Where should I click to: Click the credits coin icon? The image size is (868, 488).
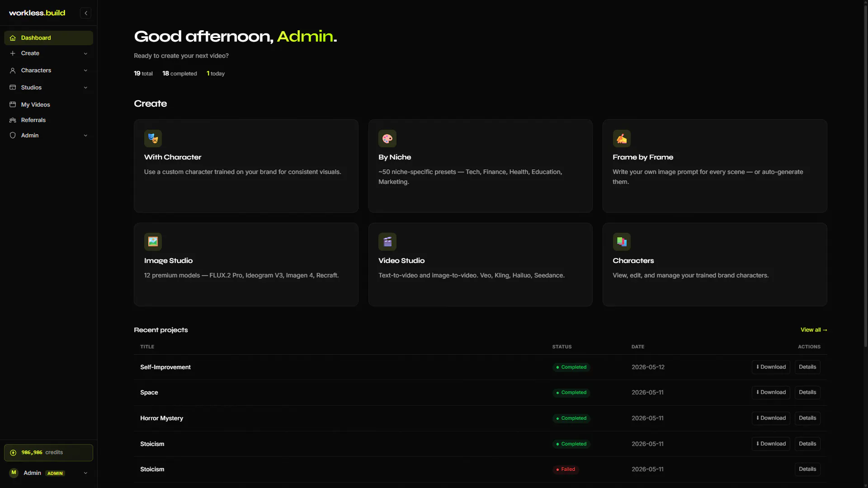click(13, 453)
